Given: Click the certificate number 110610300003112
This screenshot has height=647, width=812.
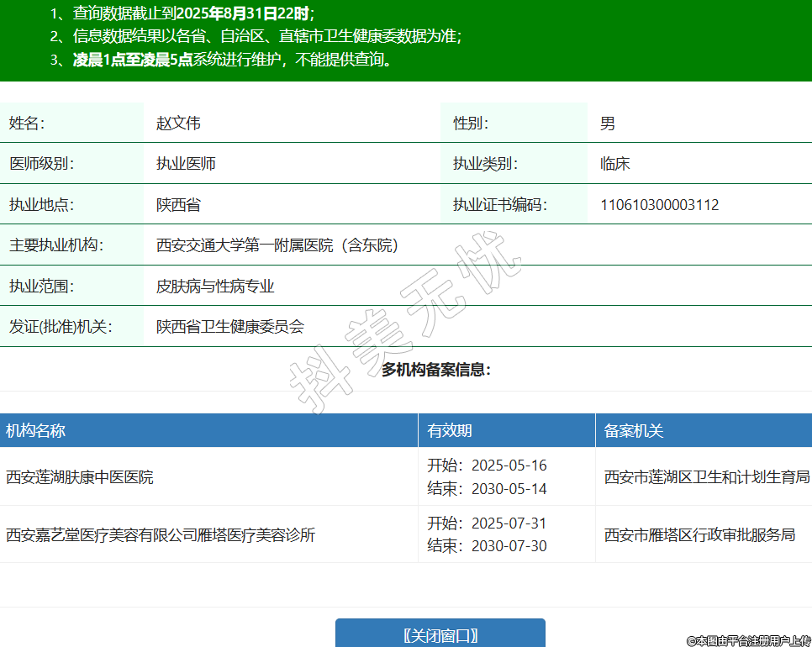Looking at the screenshot, I should tap(659, 205).
